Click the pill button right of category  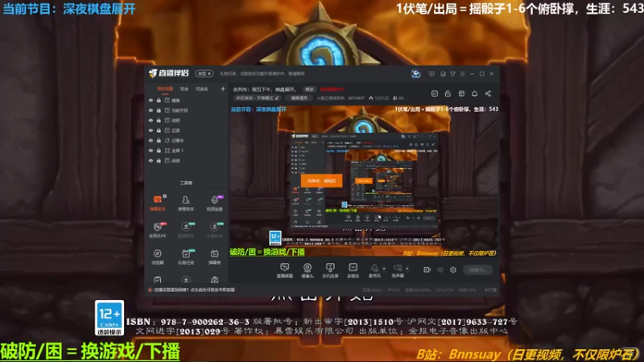point(299,98)
